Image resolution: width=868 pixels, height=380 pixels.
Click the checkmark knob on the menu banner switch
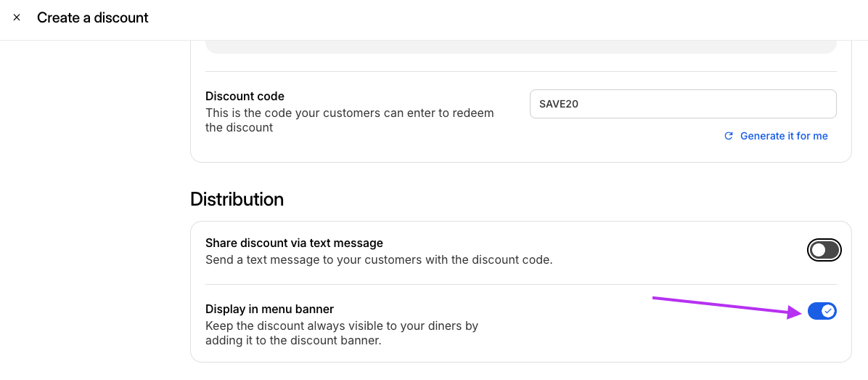click(827, 311)
